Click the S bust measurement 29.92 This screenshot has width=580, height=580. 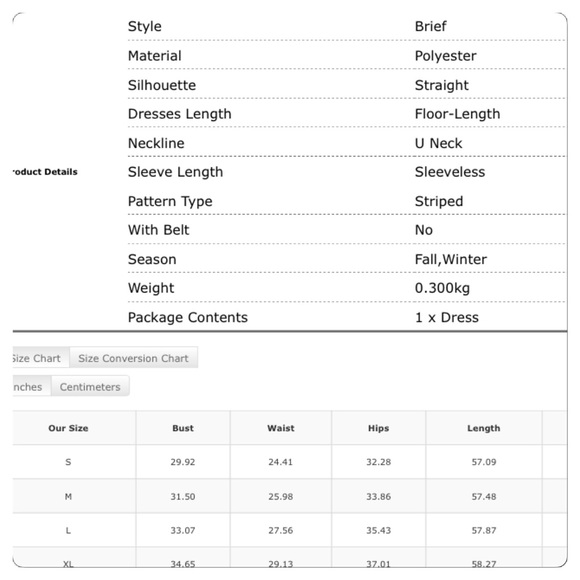pyautogui.click(x=183, y=462)
